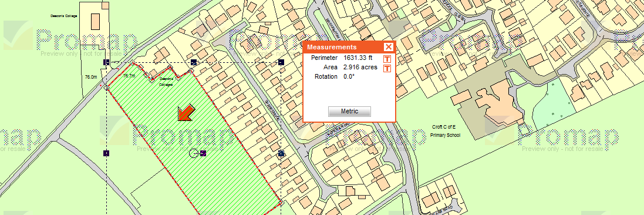Click the circular rotation handle of the polygon
Screen dimensions: 644x215
[x=194, y=153]
